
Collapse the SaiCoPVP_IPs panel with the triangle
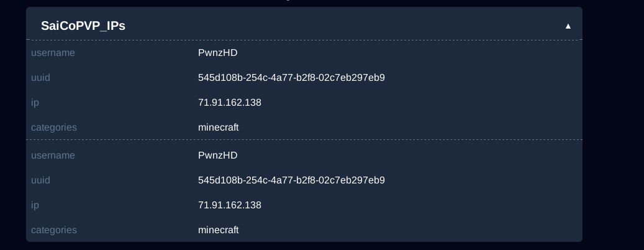coord(568,26)
